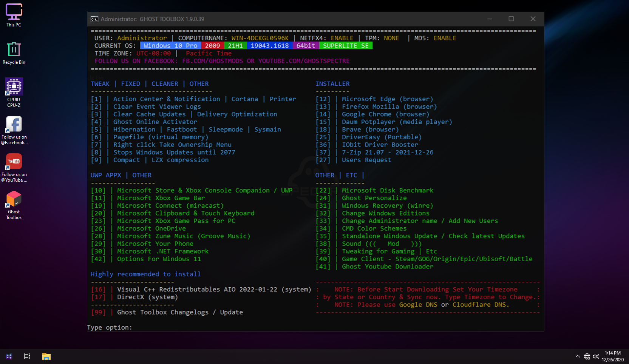The height and width of the screenshot is (364, 629).
Task: Maximize the Ghost Toolbox window
Action: [x=511, y=19]
